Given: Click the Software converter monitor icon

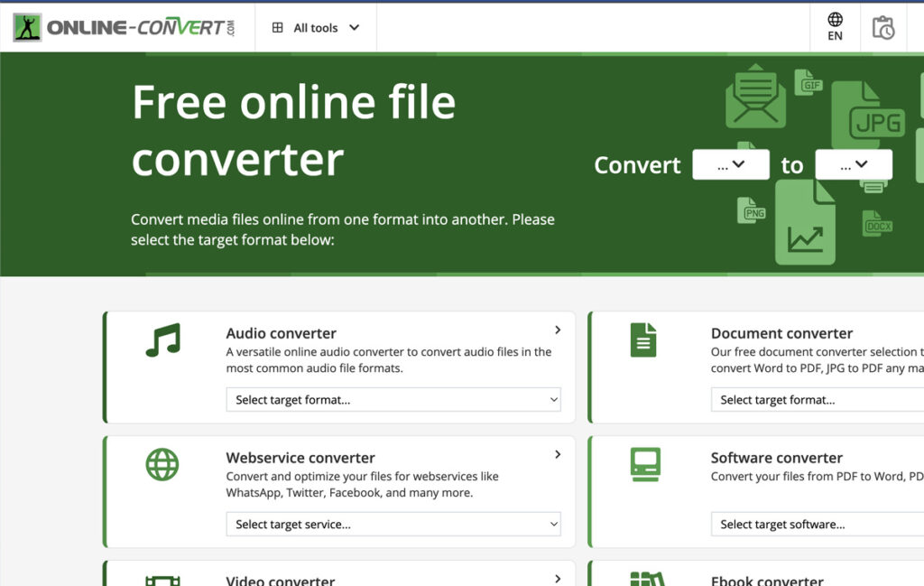Looking at the screenshot, I should (645, 465).
